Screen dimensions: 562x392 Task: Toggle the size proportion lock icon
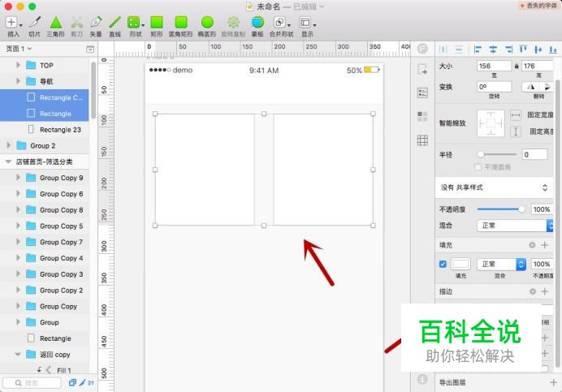(517, 67)
